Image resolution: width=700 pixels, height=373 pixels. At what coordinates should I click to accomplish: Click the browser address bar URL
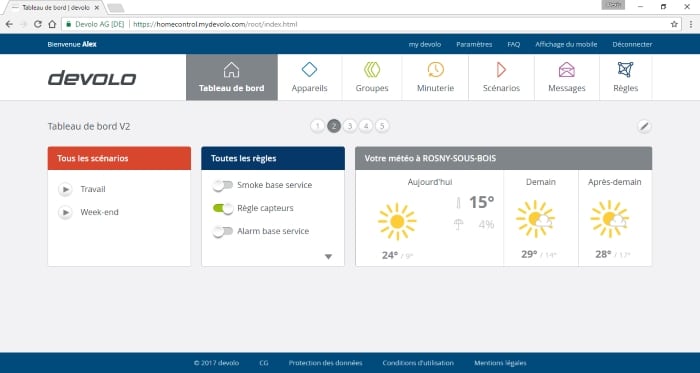click(215, 24)
